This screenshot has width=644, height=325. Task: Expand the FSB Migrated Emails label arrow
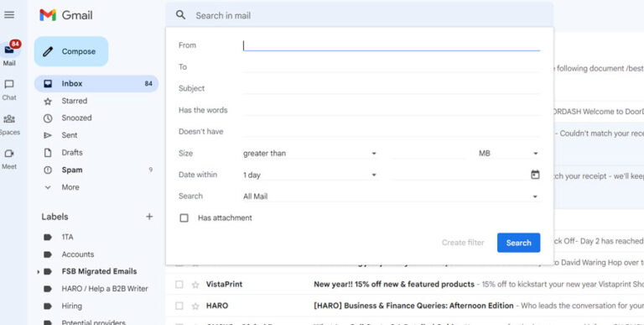(x=39, y=272)
